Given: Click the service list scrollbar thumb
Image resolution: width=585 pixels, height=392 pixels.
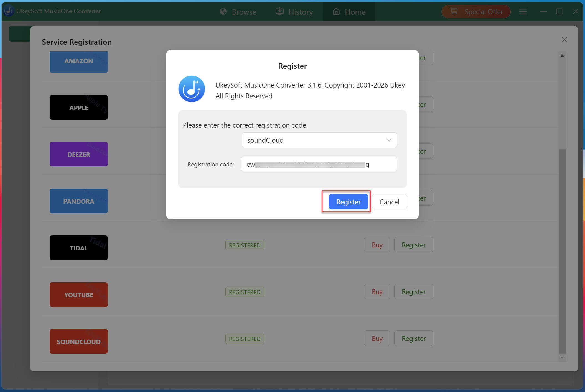Looking at the screenshot, I should tap(562, 252).
